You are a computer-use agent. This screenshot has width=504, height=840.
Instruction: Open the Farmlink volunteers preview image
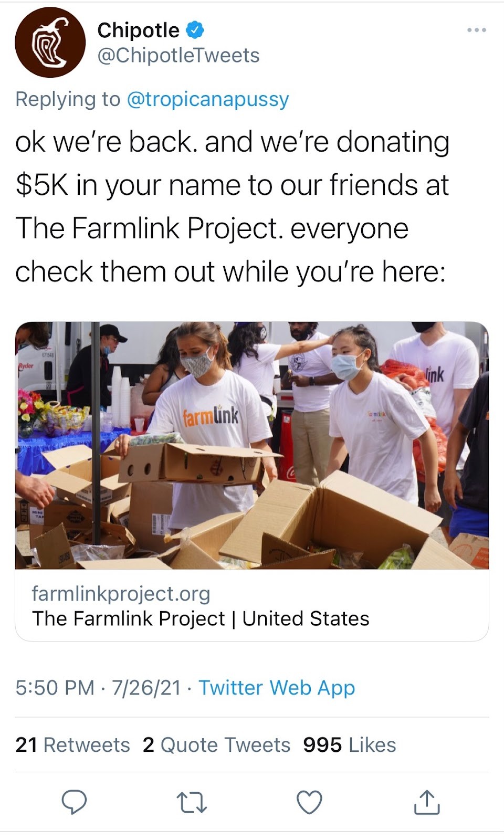tap(252, 445)
